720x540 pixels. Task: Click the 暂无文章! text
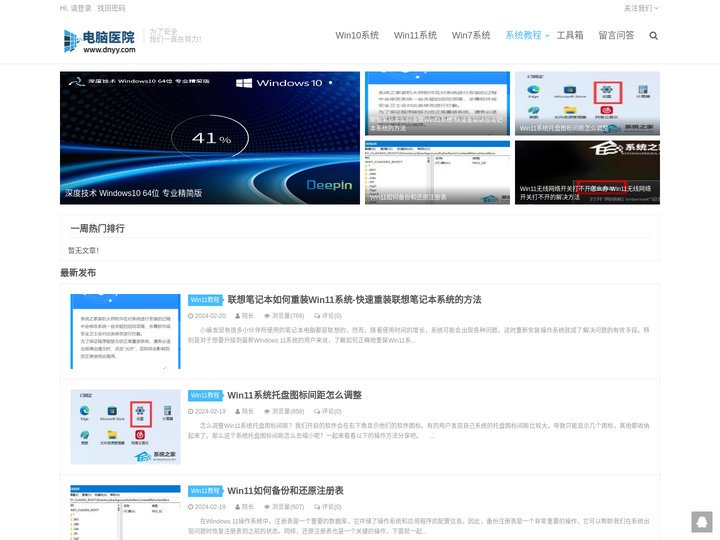(x=83, y=250)
